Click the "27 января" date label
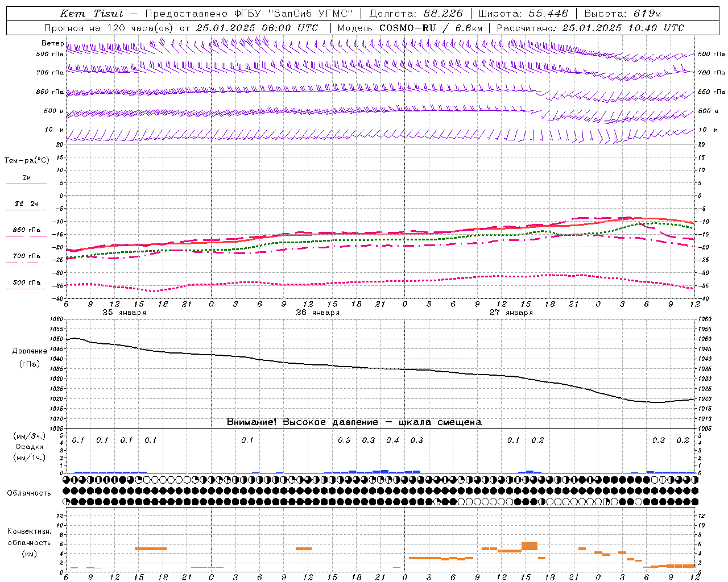Viewport: 728px width, 582px height. coord(511,313)
